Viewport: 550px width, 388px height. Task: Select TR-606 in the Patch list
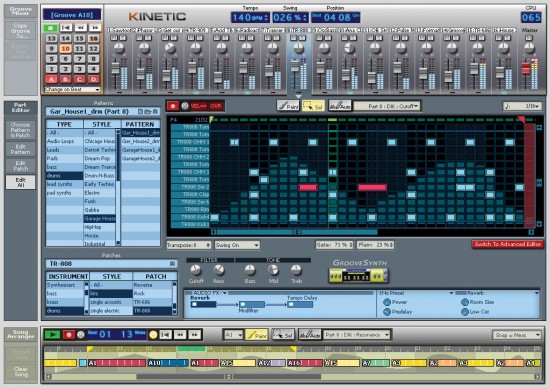tap(152, 302)
